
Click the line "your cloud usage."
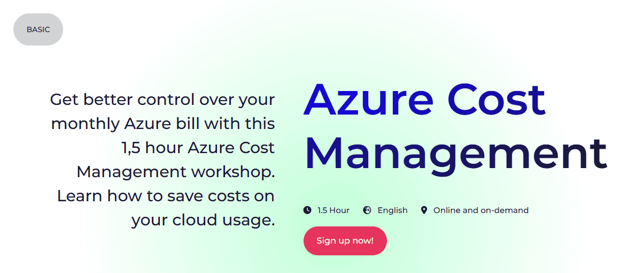click(203, 220)
